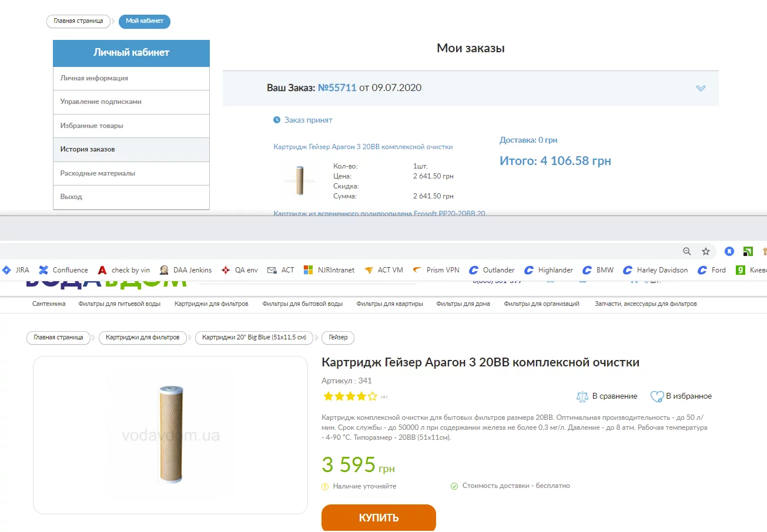The image size is (767, 532).
Task: Bookmark this page with the star icon
Action: pos(706,251)
